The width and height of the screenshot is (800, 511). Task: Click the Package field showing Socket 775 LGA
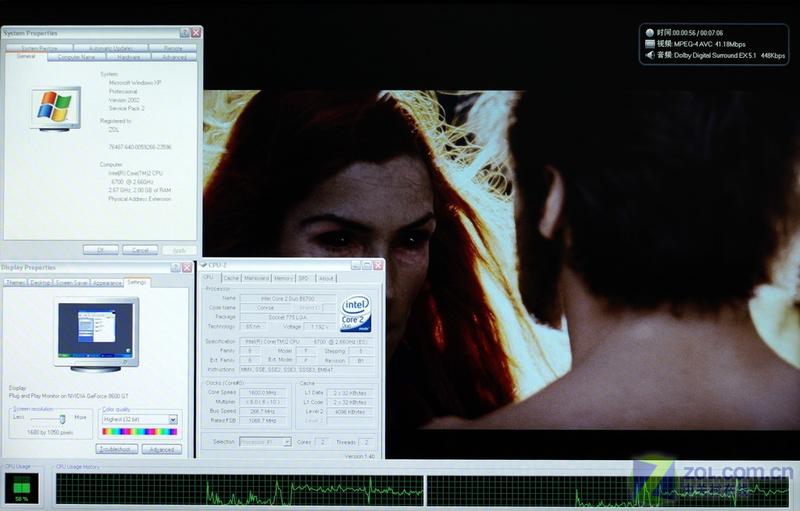[x=288, y=317]
